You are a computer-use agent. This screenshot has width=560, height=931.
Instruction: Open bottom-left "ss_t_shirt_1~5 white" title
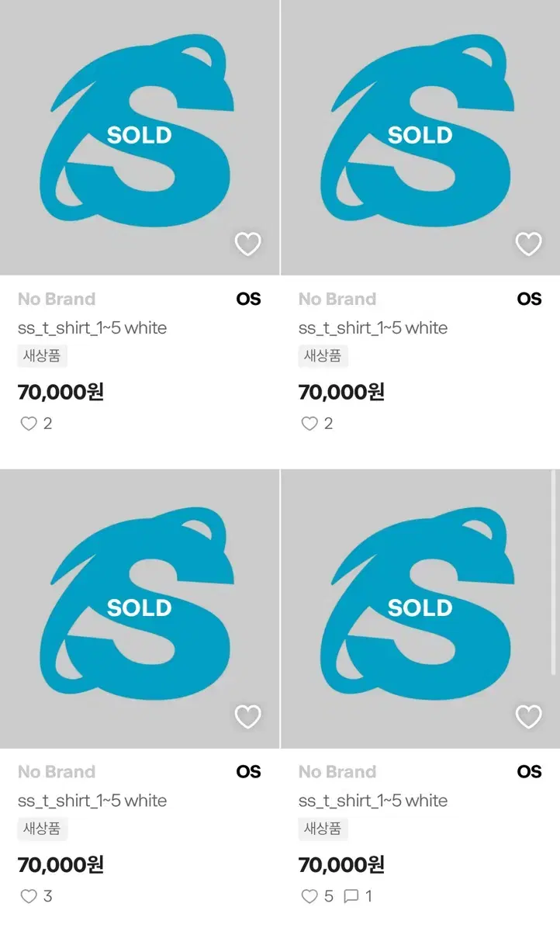point(92,801)
